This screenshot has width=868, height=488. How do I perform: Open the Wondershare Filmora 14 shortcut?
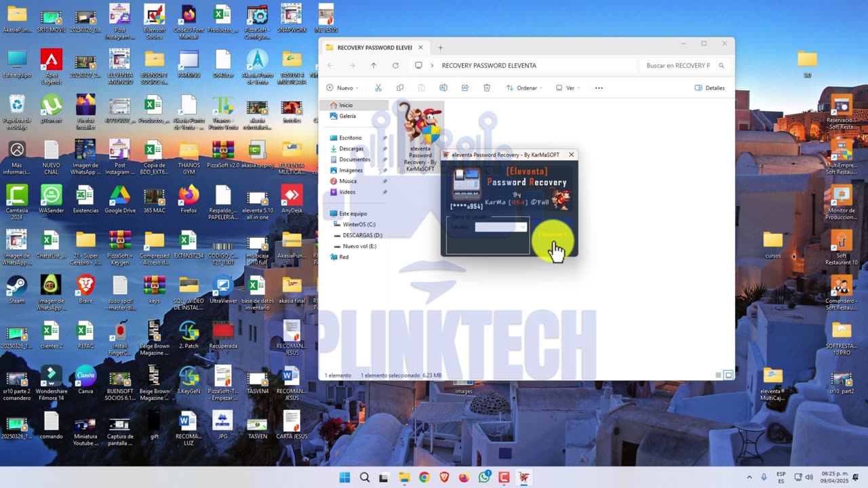coord(52,383)
